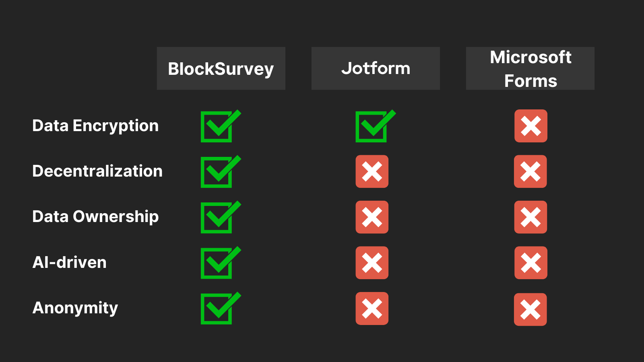Click Jotform's Anonymity red X icon
644x362 pixels.
click(x=372, y=309)
